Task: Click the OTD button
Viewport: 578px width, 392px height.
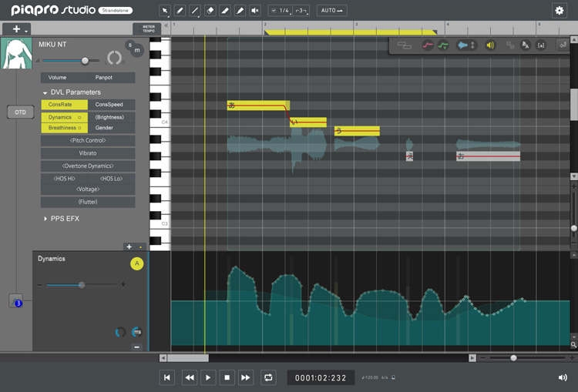Action: click(20, 112)
